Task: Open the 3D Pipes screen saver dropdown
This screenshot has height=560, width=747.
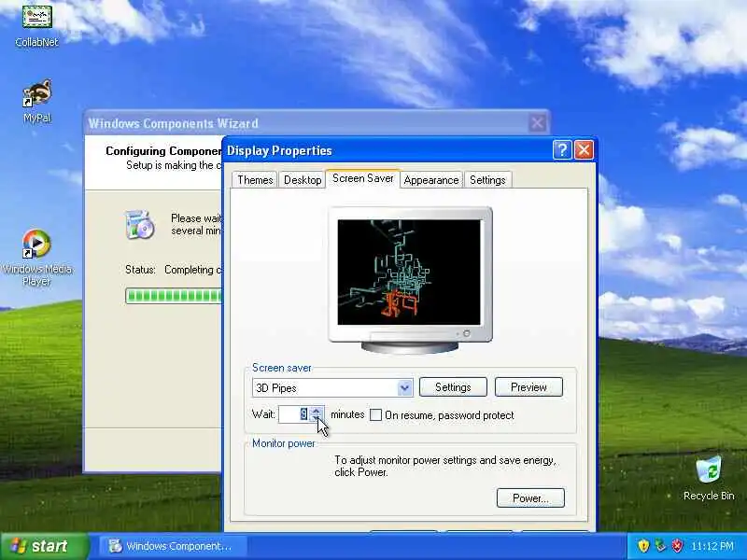Action: click(404, 387)
